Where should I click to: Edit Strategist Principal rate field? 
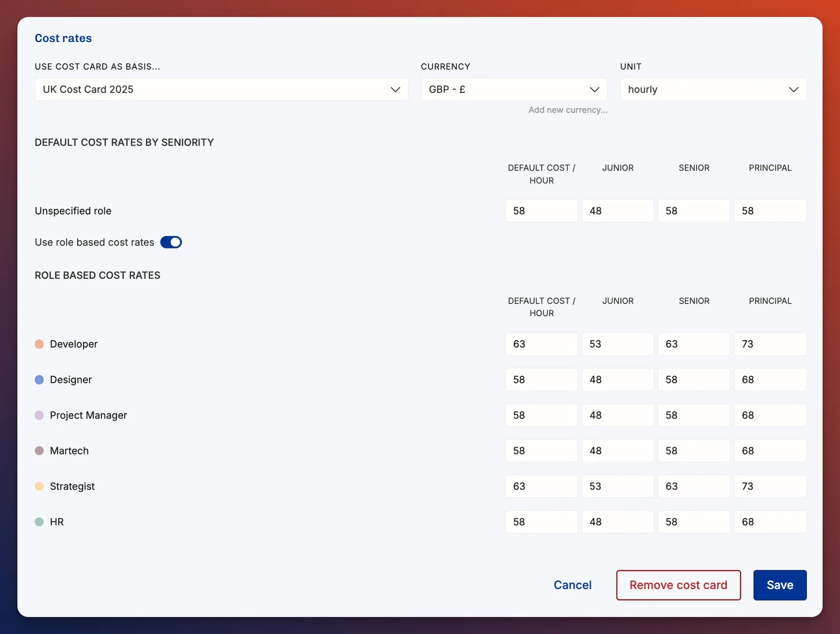coord(770,486)
